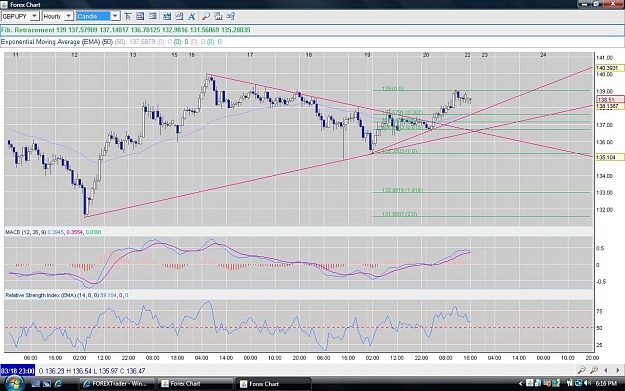Viewport: 625px width, 391px height.
Task: Click the active Forex Chart taskbar button
Action: pyautogui.click(x=273, y=384)
